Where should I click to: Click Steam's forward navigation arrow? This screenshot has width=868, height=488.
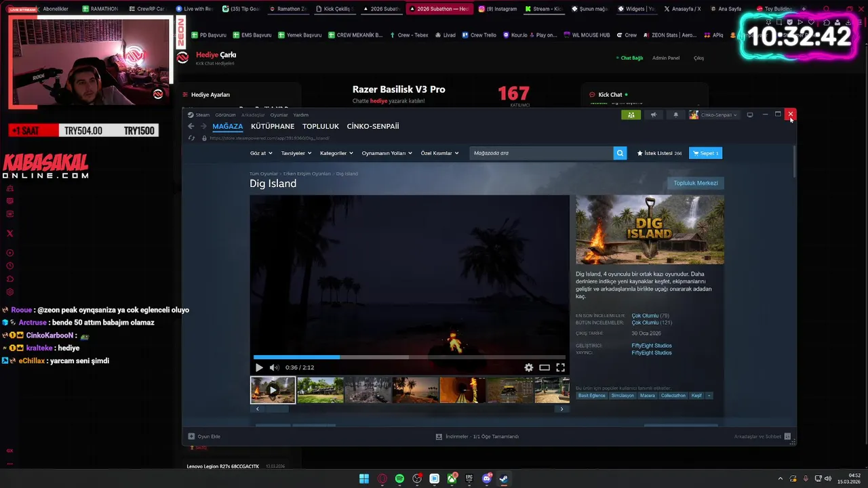pos(203,126)
